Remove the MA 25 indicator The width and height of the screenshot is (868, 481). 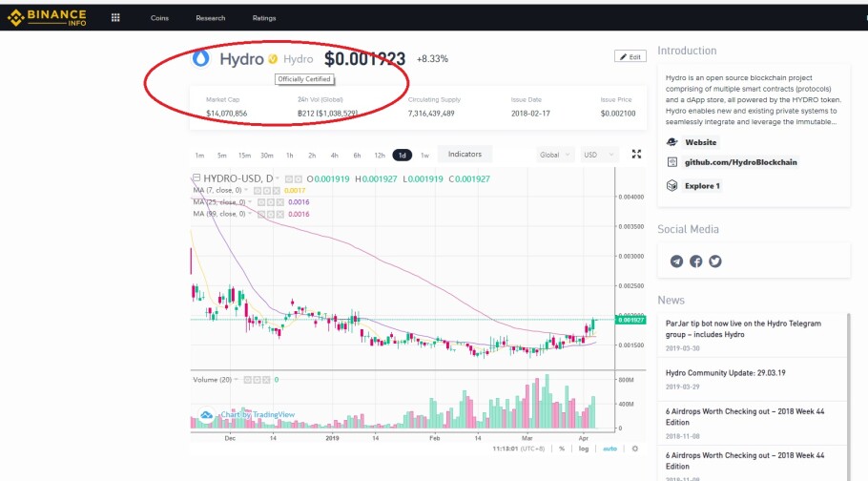click(x=280, y=202)
